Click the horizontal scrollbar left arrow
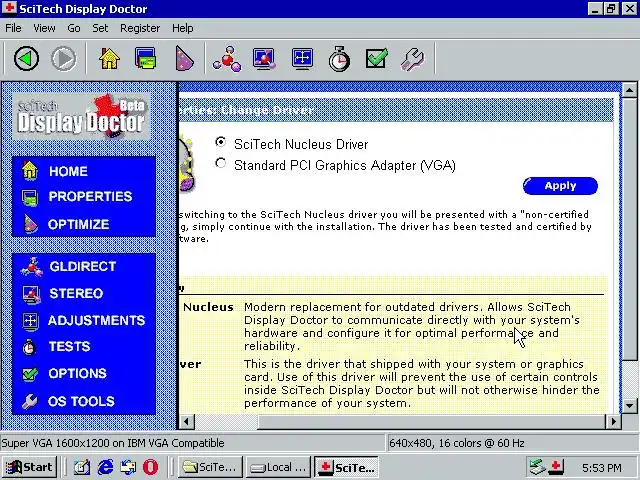Image resolution: width=640 pixels, height=480 pixels. coord(187,421)
